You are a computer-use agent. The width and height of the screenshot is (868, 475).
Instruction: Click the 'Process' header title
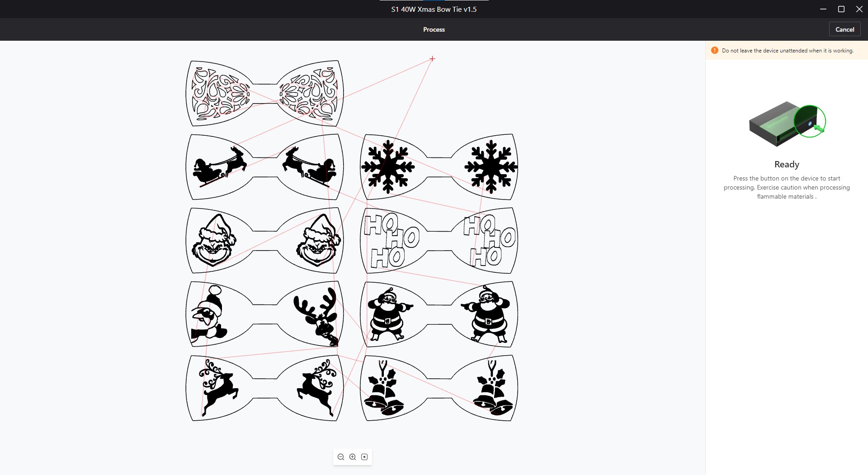coord(434,29)
